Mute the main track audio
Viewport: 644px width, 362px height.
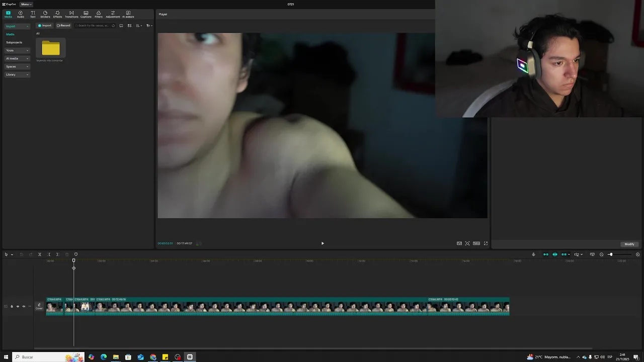[x=24, y=306]
